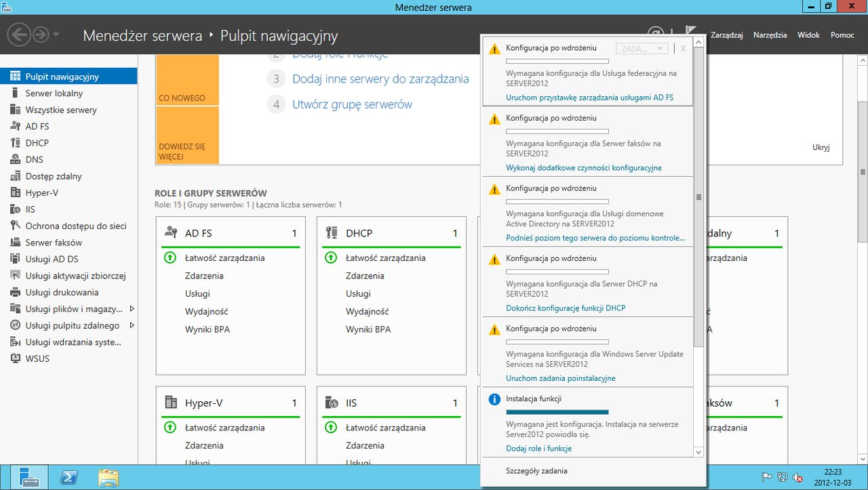
Task: Expand Usługi pulpitu zdalnego submenu arrow
Action: point(132,325)
